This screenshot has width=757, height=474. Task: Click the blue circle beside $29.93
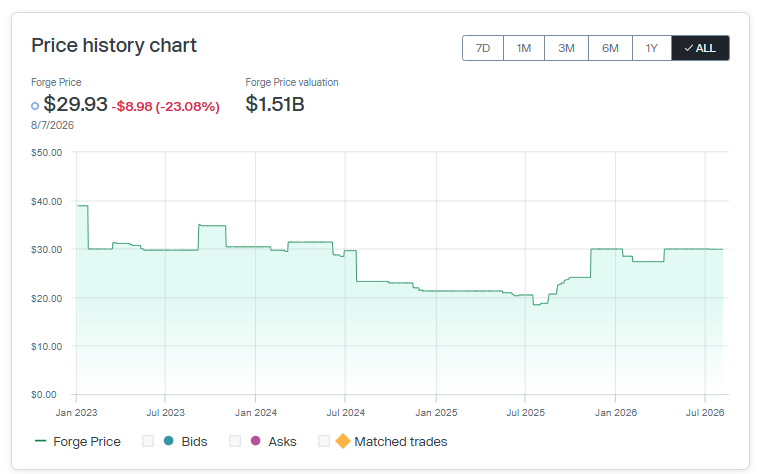click(x=35, y=106)
